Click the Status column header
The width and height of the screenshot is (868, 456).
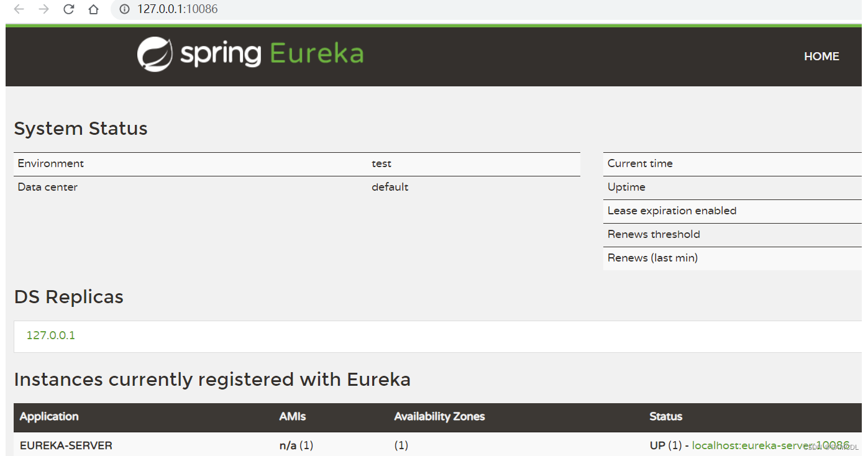[x=665, y=417]
